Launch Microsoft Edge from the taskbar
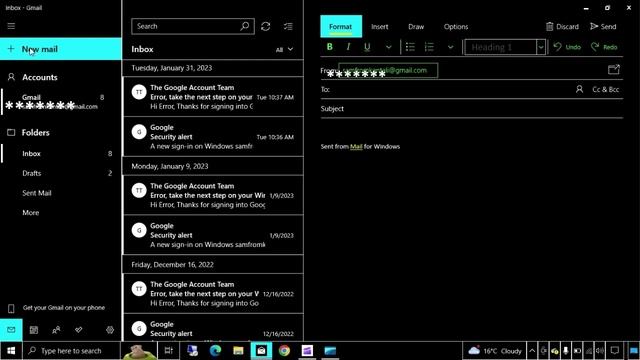This screenshot has height=360, width=640. [x=215, y=351]
